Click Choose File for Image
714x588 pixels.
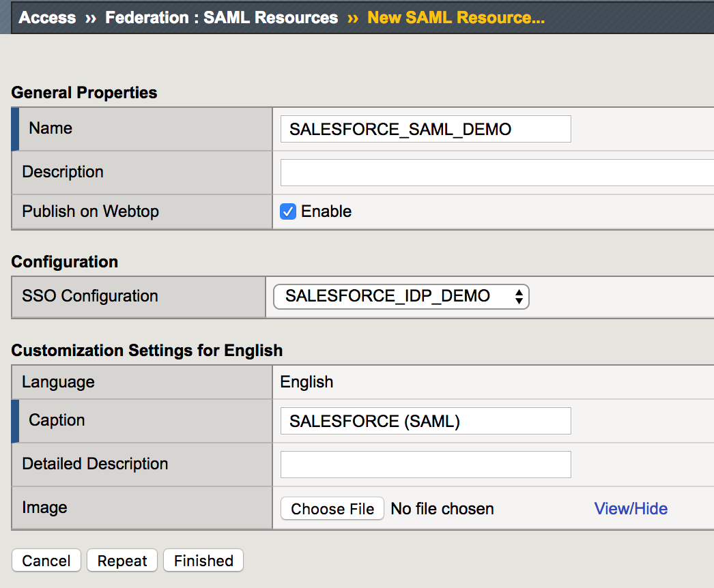(332, 508)
